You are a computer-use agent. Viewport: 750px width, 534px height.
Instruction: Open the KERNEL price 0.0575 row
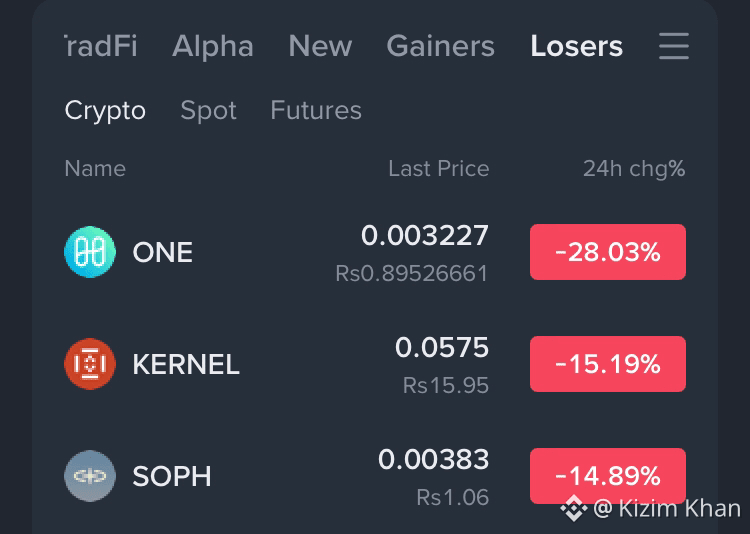tap(375, 364)
